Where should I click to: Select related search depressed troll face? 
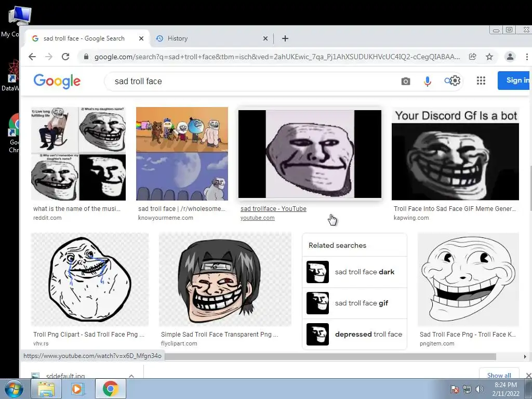[x=354, y=334]
